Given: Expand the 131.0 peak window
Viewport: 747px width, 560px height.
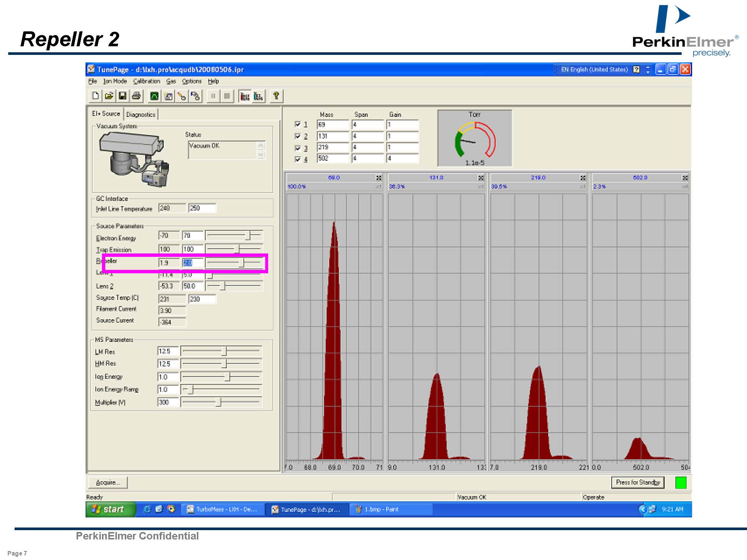Looking at the screenshot, I should pyautogui.click(x=481, y=178).
